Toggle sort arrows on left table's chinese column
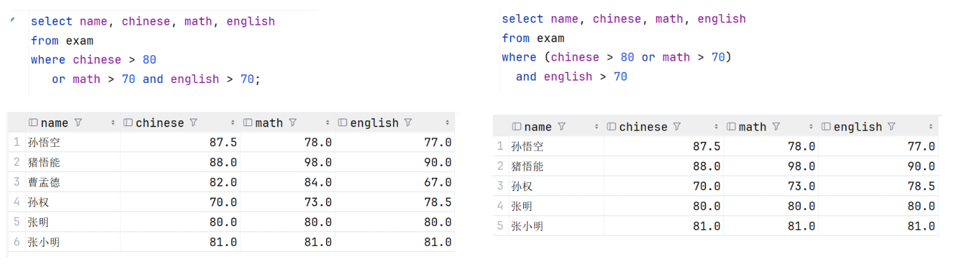The width and height of the screenshot is (980, 267). coord(232,123)
